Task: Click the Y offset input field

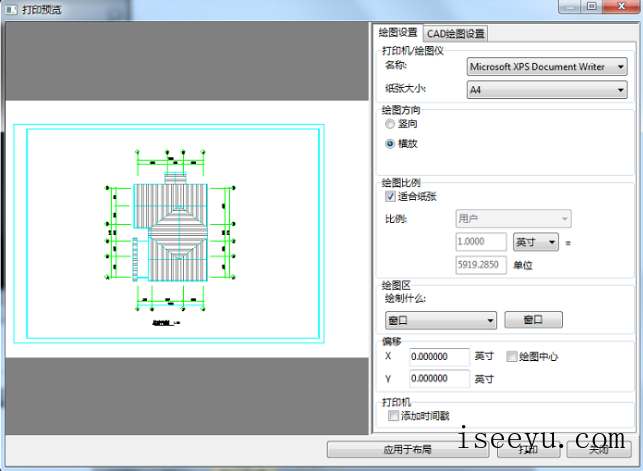Action: 439,378
